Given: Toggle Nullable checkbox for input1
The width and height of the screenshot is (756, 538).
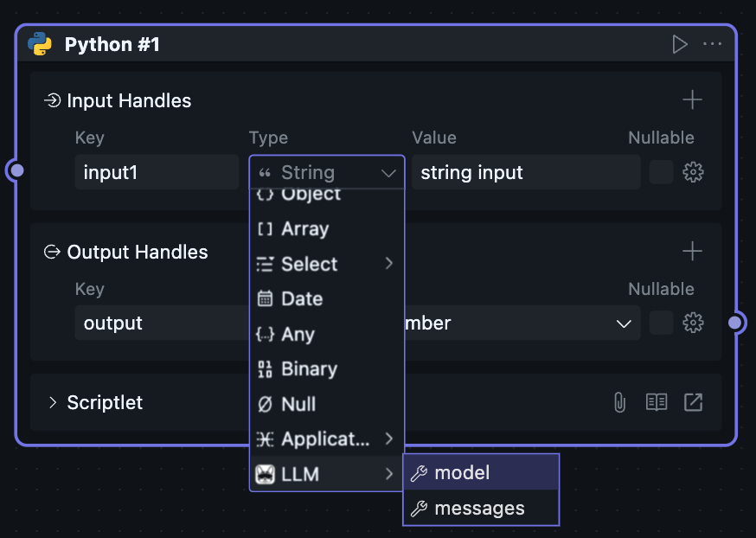Looking at the screenshot, I should (x=661, y=172).
